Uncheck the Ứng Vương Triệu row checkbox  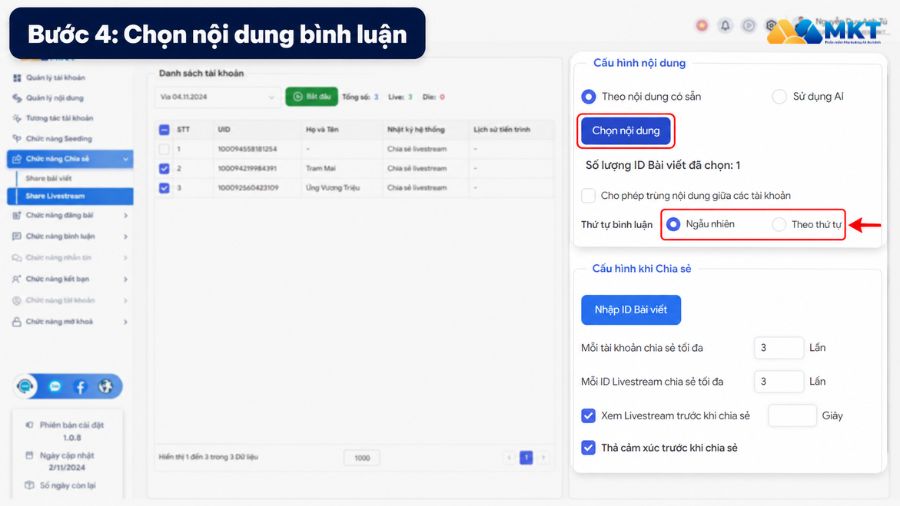tap(164, 188)
